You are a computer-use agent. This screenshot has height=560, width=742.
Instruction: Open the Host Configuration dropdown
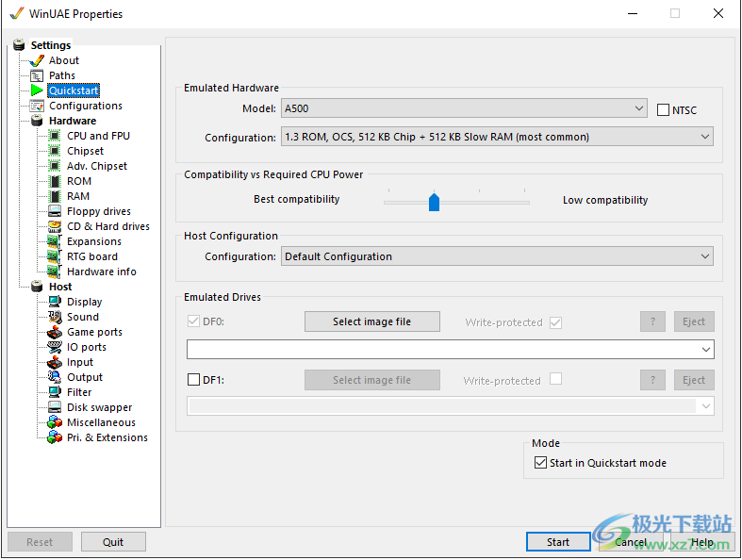point(497,256)
